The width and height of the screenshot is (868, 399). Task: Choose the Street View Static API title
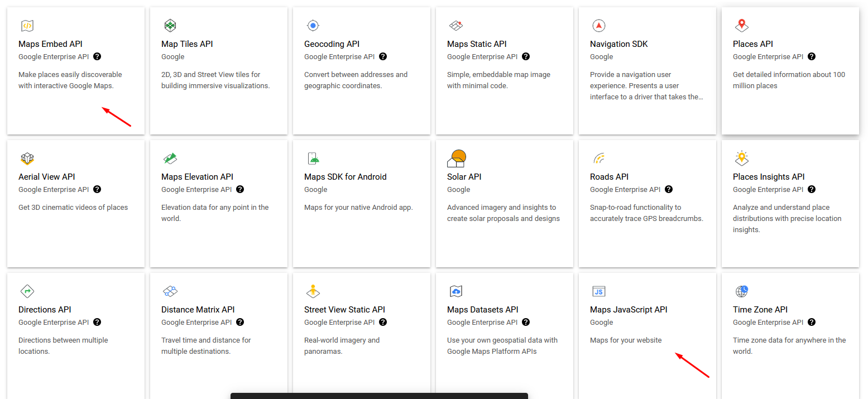[x=344, y=310]
